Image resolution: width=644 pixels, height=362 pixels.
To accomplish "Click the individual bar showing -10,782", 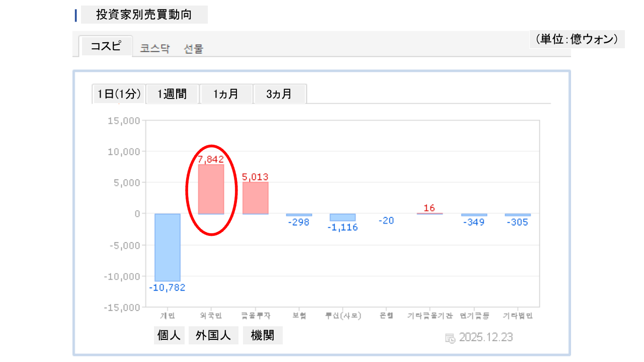I will [167, 247].
